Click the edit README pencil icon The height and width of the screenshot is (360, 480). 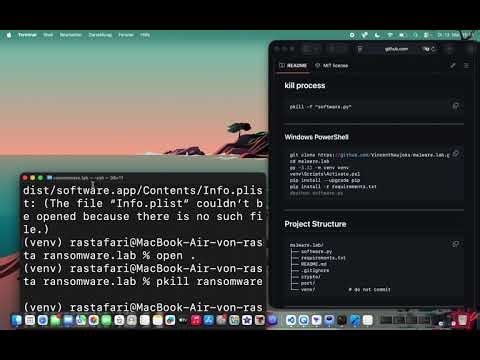point(453,65)
